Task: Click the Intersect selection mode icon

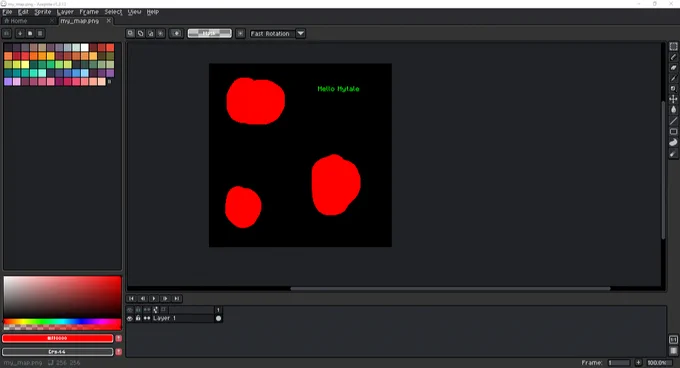Action: click(160, 33)
